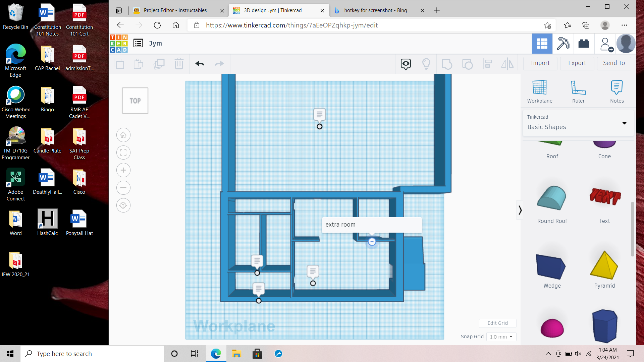Open browser Favorites star icon
Screen dimensions: 644x362
(568, 25)
